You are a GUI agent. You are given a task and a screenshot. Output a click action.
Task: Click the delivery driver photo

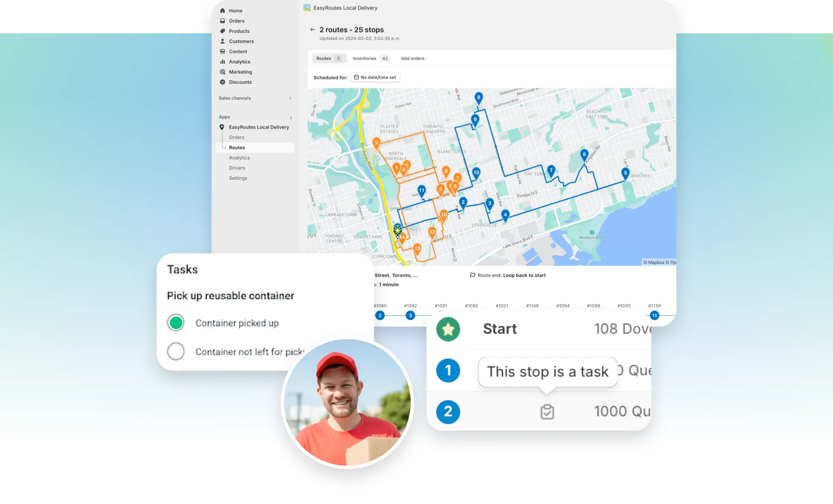[x=347, y=403]
